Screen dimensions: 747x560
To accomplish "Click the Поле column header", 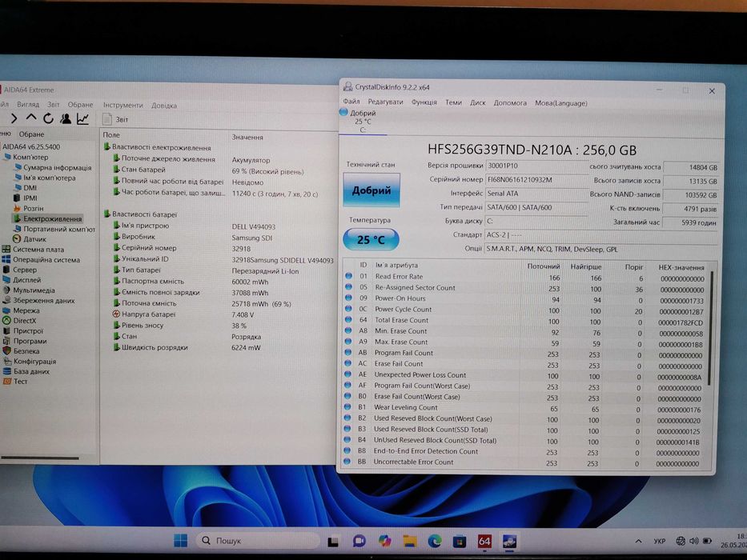I will coord(111,134).
